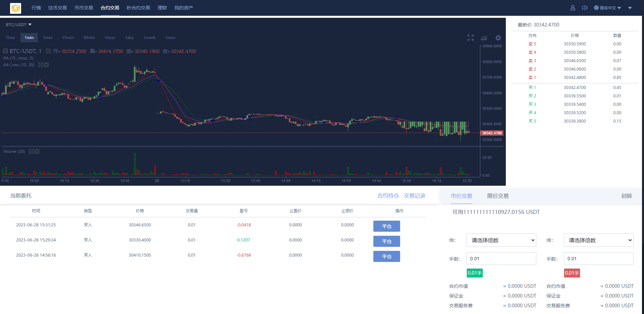644x314 pixels.
Task: Remove the MA Cross indicator
Action: tap(46, 65)
